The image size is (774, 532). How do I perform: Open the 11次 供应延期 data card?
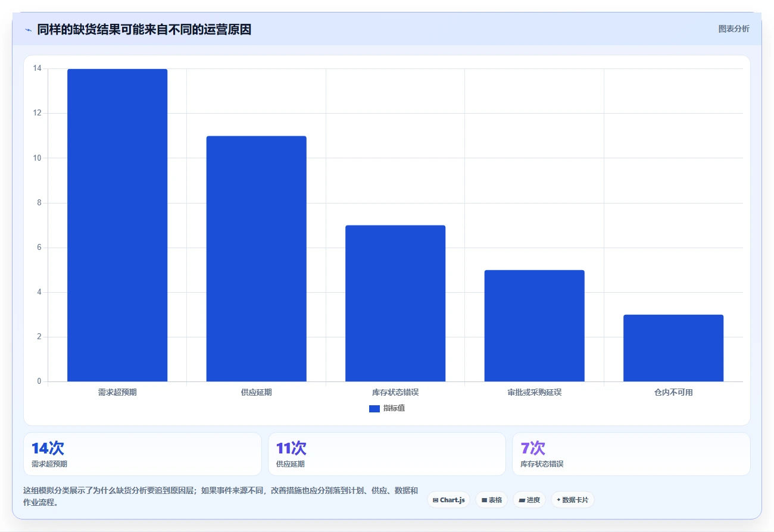387,454
